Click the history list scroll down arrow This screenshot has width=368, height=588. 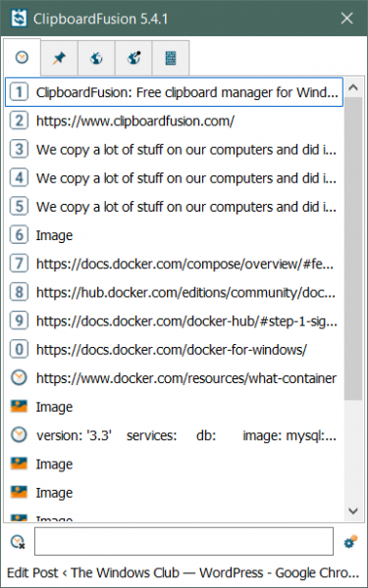(x=353, y=511)
